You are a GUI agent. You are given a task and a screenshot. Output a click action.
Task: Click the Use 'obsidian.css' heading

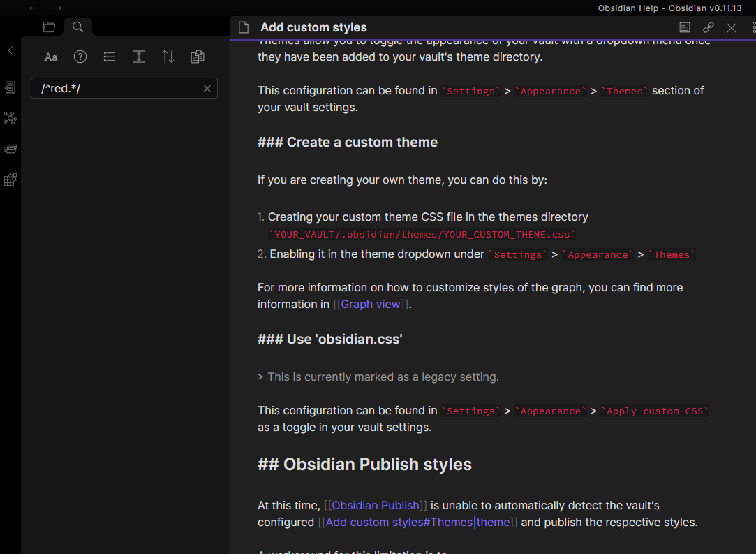(329, 339)
